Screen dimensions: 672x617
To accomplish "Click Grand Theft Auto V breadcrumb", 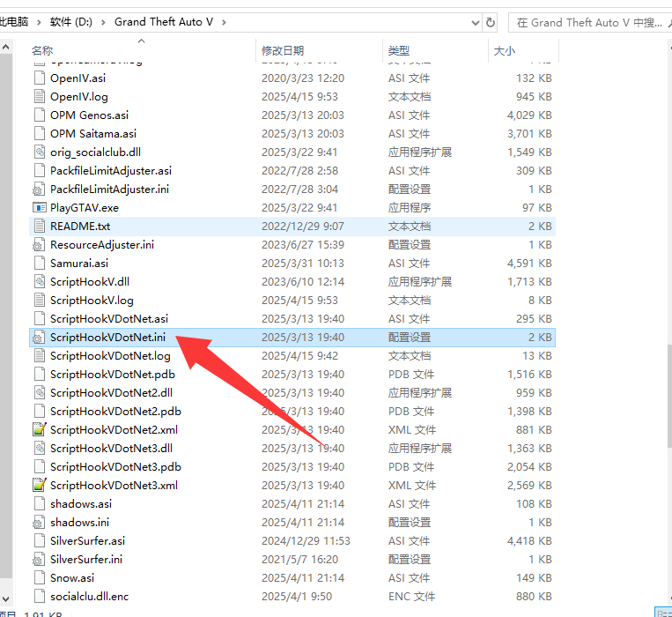I will pos(164,22).
